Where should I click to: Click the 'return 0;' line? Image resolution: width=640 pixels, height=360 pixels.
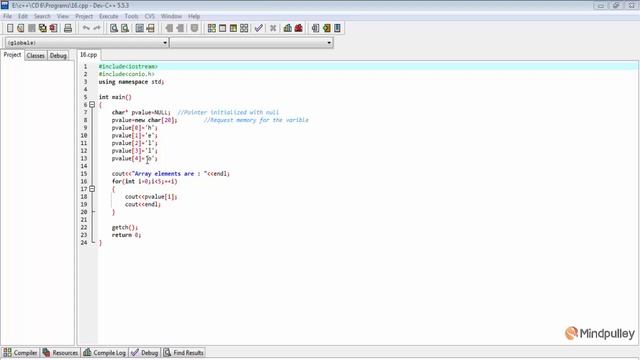pyautogui.click(x=127, y=235)
